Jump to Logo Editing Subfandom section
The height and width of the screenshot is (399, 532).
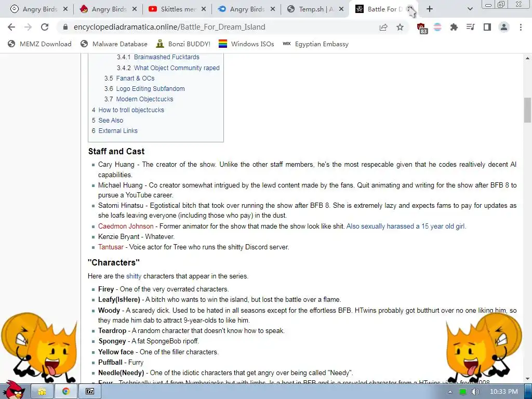[x=150, y=89]
